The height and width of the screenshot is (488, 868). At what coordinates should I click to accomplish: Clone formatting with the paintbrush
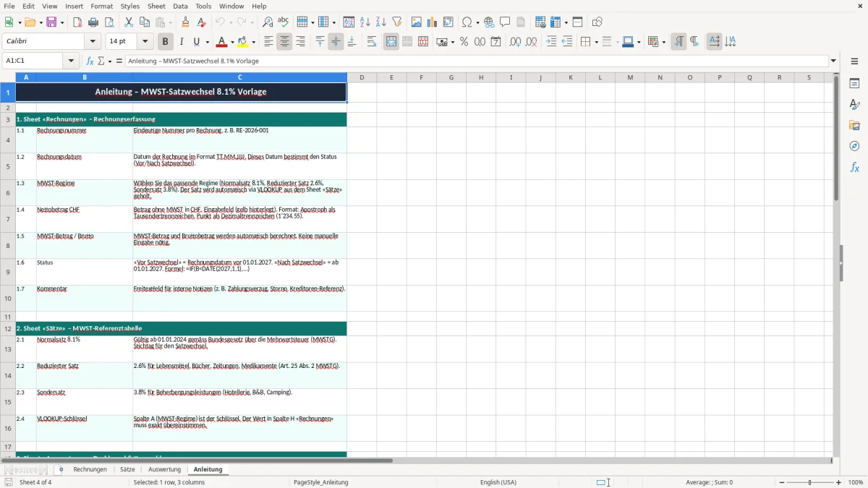pos(186,22)
